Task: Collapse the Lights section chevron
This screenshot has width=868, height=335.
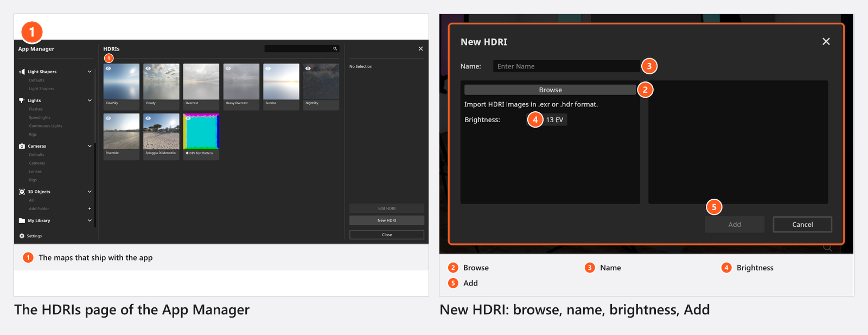Action: (90, 100)
